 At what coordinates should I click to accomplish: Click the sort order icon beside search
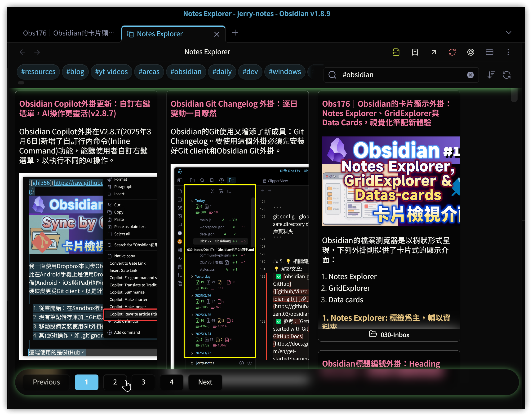click(491, 75)
